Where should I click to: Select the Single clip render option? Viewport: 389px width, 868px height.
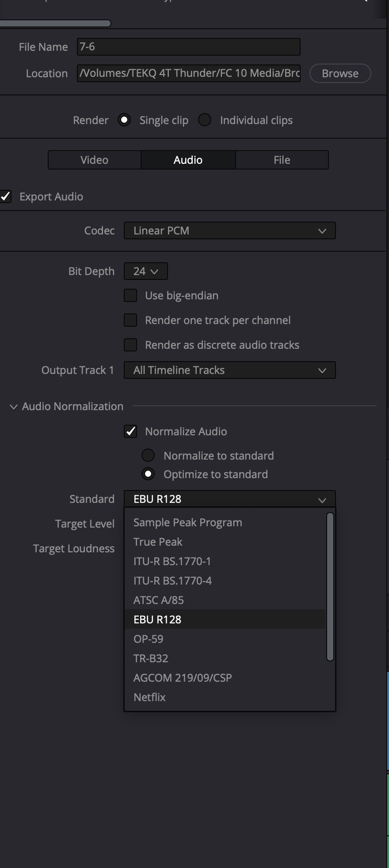point(124,120)
